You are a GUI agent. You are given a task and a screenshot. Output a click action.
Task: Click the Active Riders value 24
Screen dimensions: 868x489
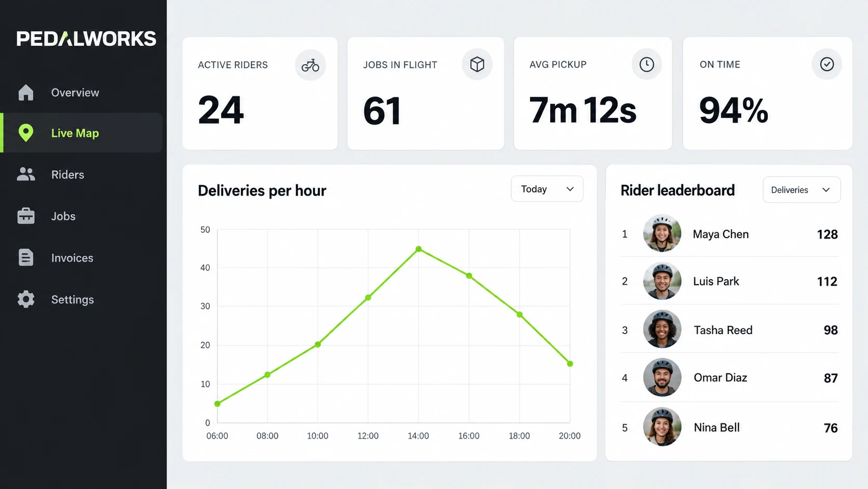(221, 110)
